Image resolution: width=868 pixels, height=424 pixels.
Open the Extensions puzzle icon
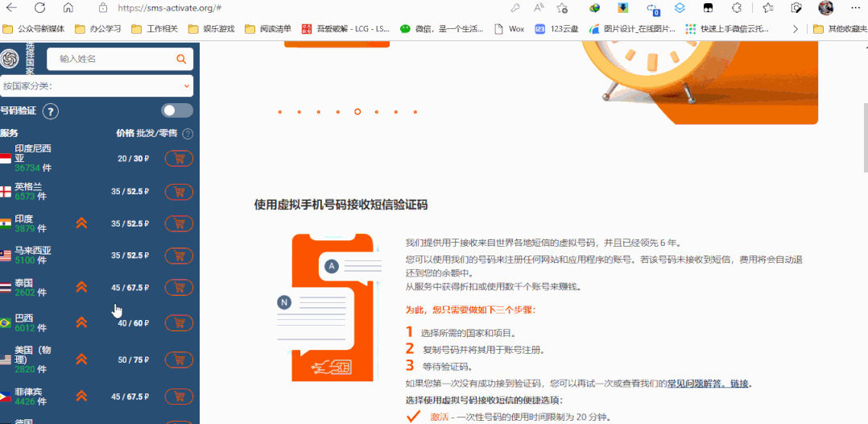[x=736, y=8]
